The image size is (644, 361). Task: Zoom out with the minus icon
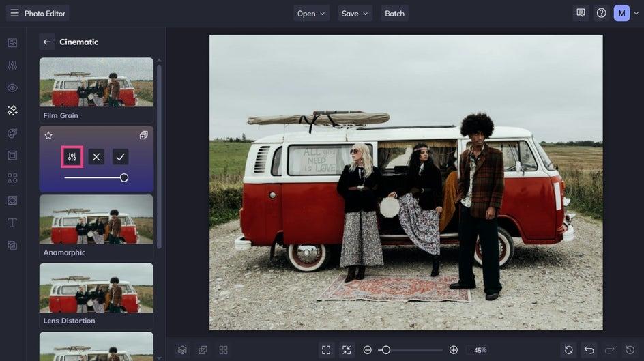[368, 350]
